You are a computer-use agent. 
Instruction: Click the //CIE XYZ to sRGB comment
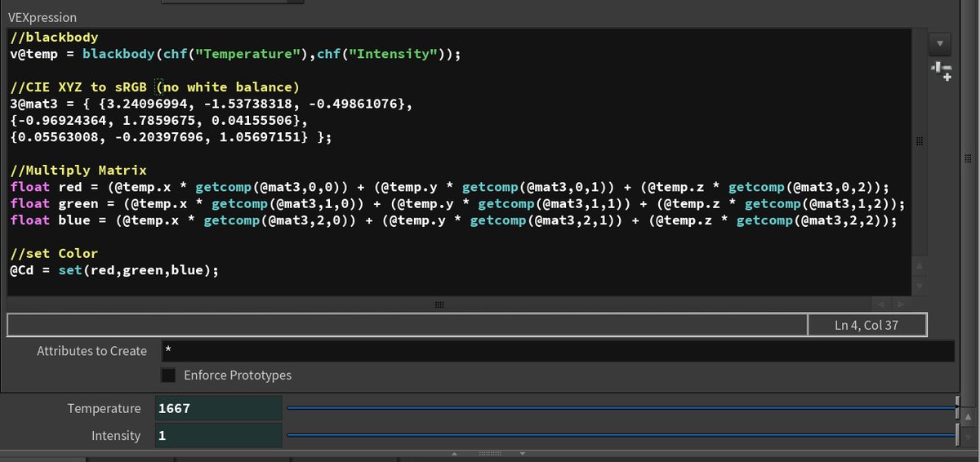click(x=155, y=87)
